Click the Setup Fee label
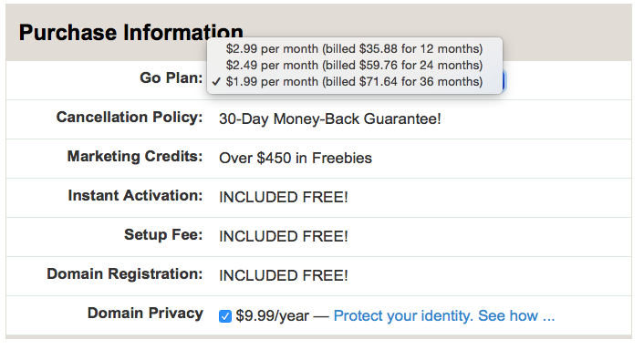Viewport: 644px width, 350px height. click(163, 235)
